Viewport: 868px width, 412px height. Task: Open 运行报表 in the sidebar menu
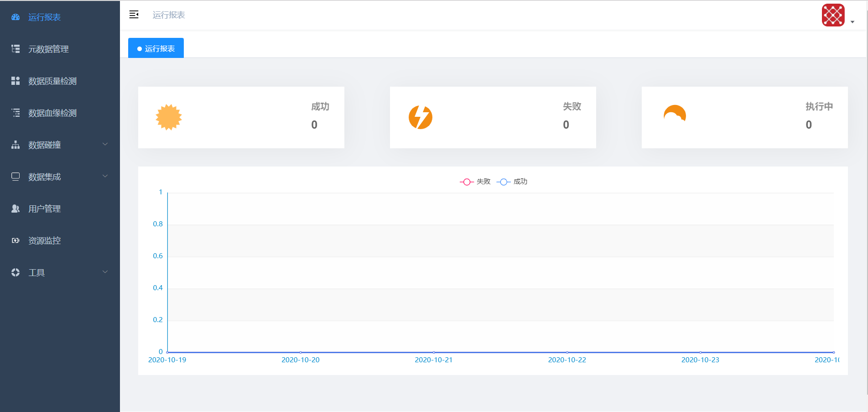(x=60, y=17)
